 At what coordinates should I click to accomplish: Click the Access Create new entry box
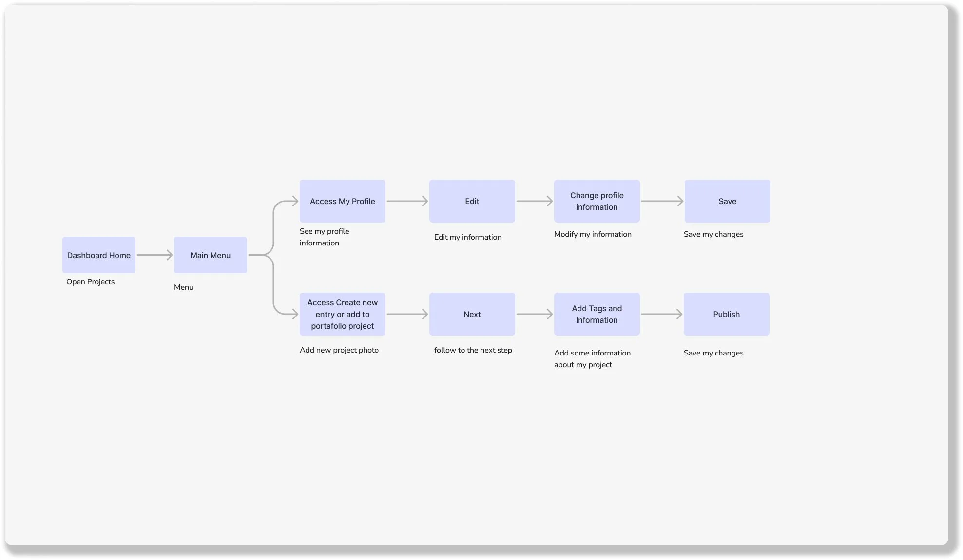coord(342,314)
